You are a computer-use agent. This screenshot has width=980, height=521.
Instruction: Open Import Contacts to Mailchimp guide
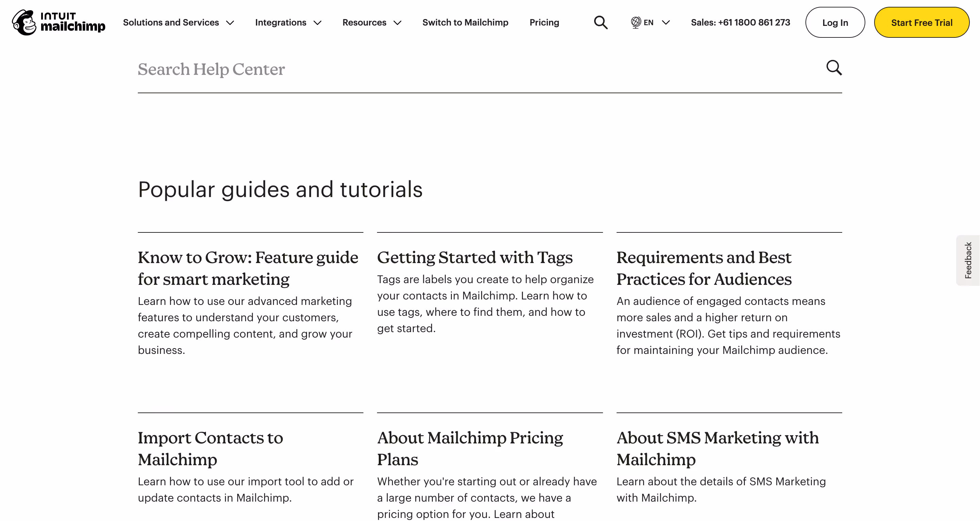(x=210, y=448)
